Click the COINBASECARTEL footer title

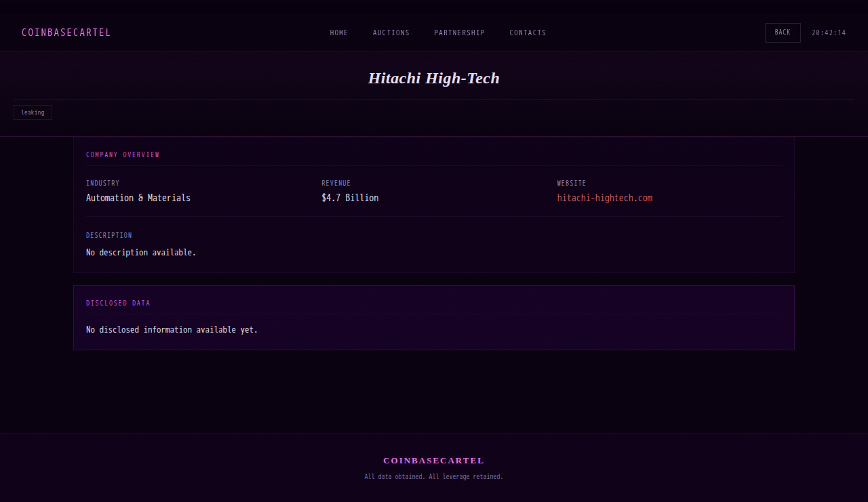pyautogui.click(x=434, y=461)
